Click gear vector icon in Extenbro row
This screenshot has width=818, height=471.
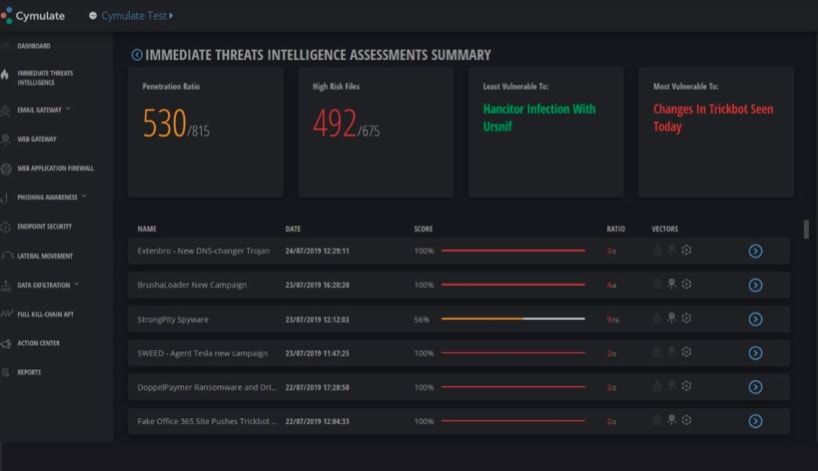(687, 250)
